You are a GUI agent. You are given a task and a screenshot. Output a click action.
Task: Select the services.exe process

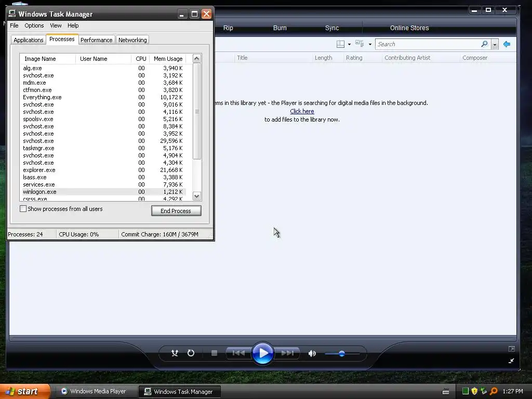click(103, 184)
